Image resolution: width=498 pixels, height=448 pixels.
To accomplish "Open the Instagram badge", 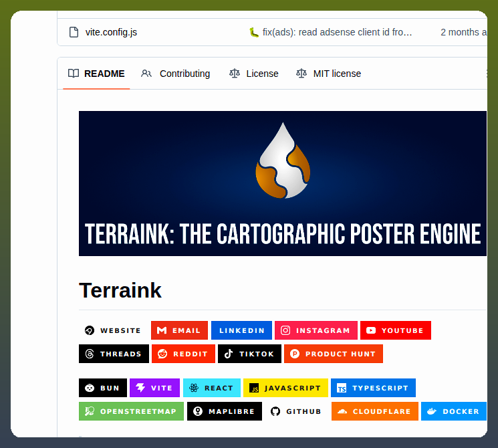I will [x=316, y=330].
